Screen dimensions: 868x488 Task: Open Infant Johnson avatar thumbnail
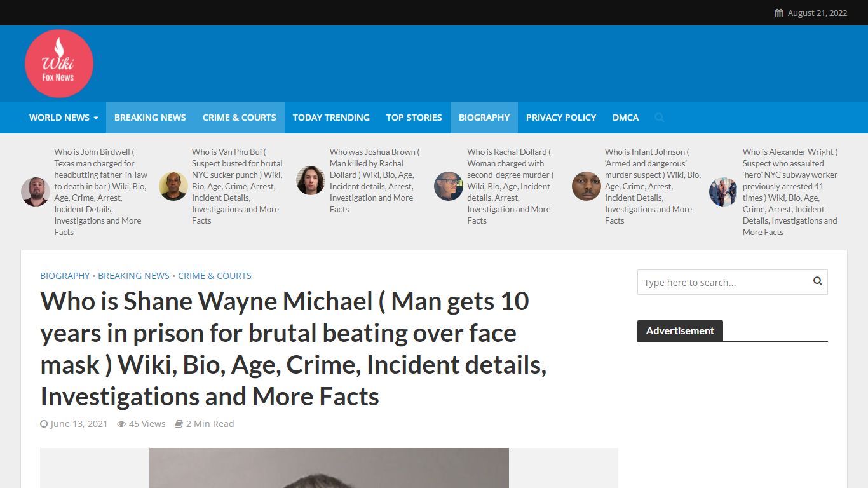coord(587,186)
